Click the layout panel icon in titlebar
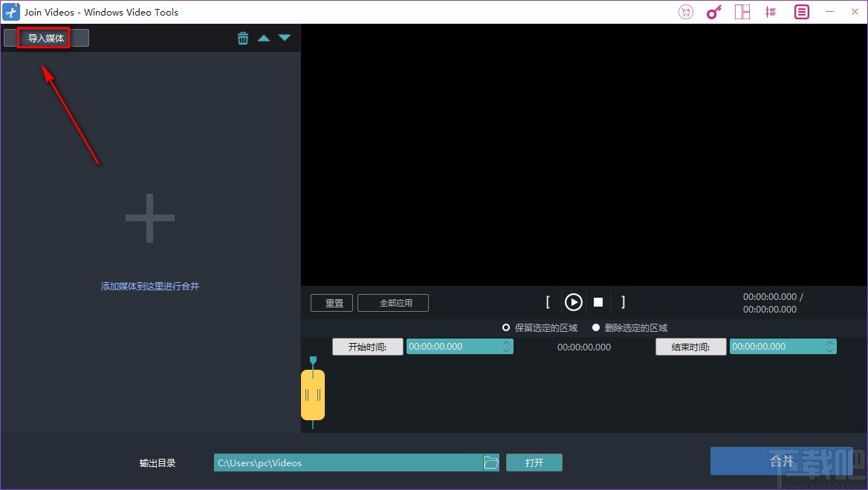 [742, 11]
